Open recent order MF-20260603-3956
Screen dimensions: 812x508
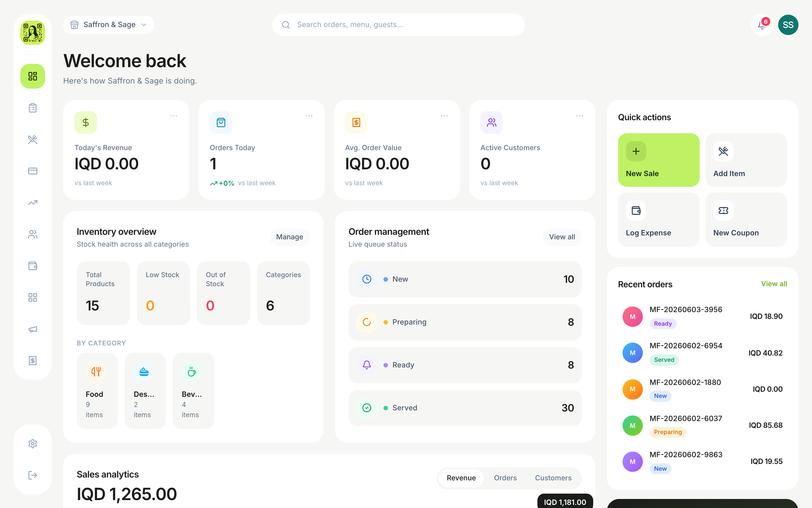tap(702, 316)
